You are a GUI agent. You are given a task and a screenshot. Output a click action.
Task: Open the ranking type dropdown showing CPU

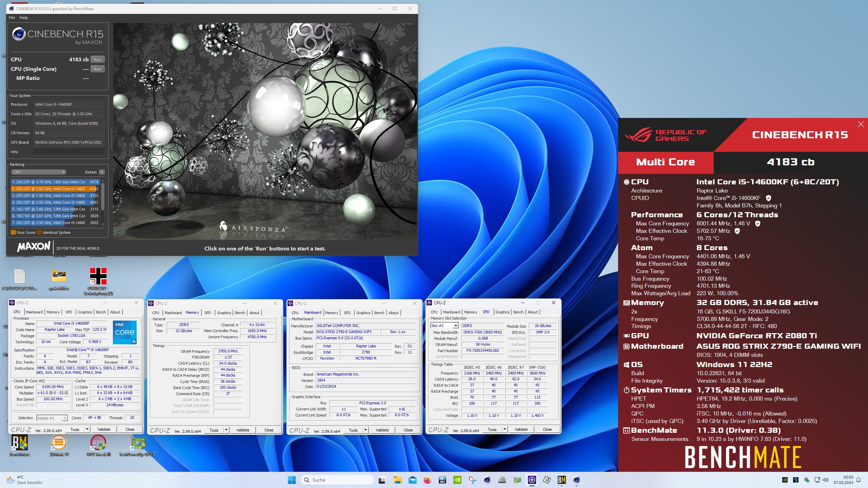pyautogui.click(x=38, y=172)
